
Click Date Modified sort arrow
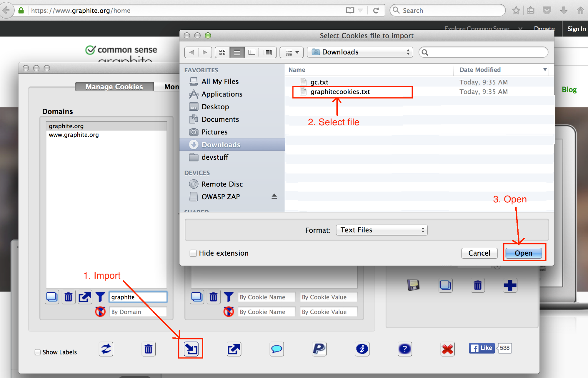coord(545,70)
